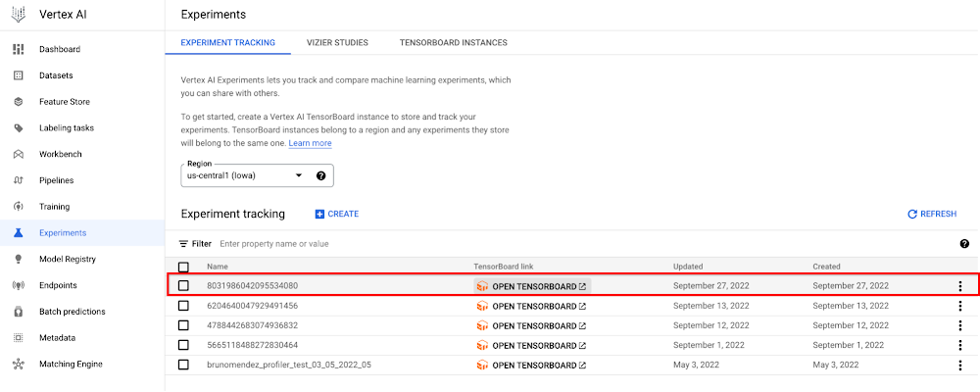This screenshot has width=980, height=392.
Task: Click the Refresh button
Action: [932, 214]
